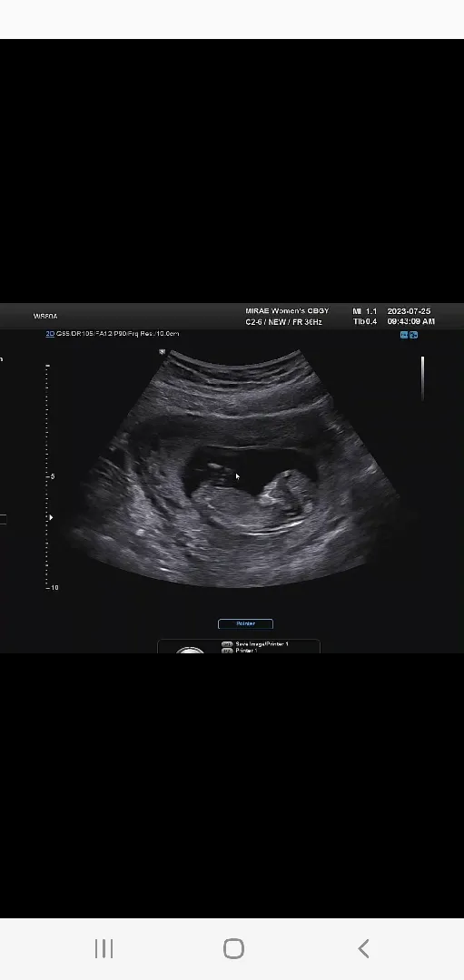Click the depth scale marker at 10
464x980 pixels.
click(53, 587)
